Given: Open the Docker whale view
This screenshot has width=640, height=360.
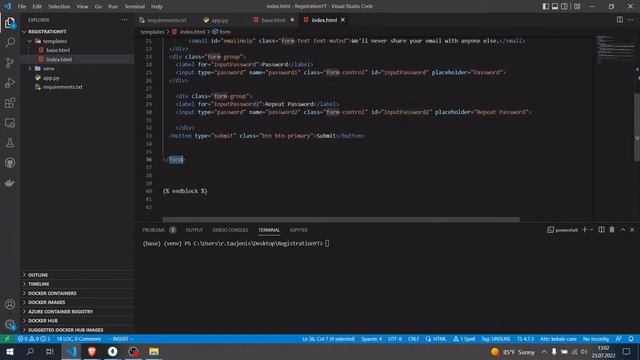Looking at the screenshot, I should coord(10,182).
